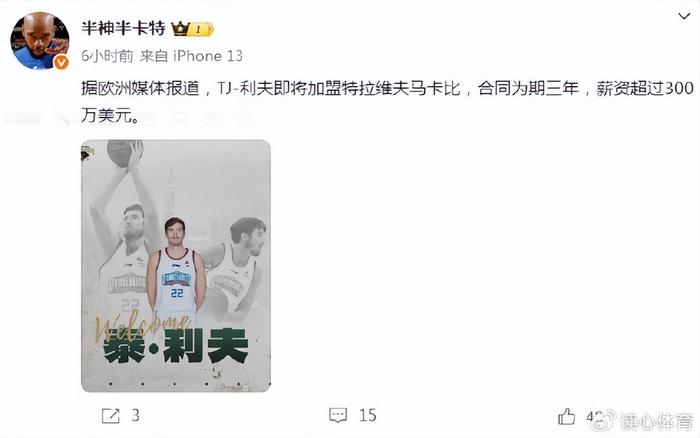Click the level 1 membership badge
The height and width of the screenshot is (438, 700).
[201, 29]
